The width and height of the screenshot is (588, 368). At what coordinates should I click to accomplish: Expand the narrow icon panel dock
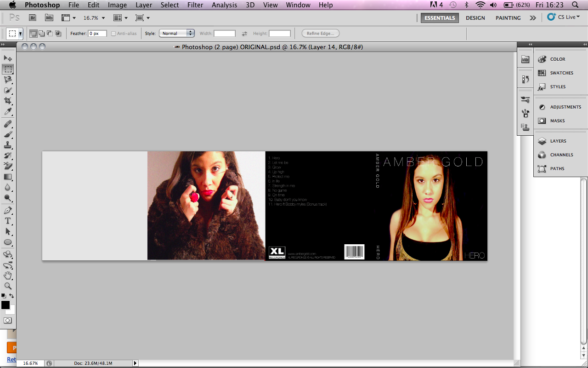point(530,44)
